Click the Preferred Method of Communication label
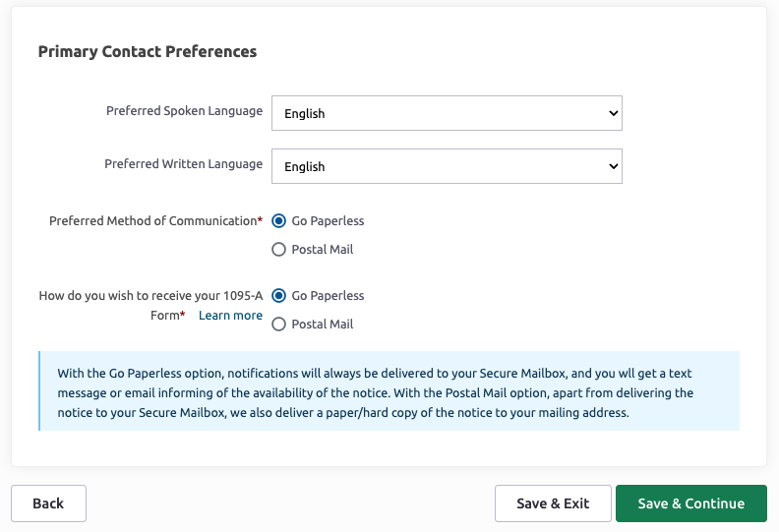Viewport: 779px width, 532px height. [x=156, y=221]
